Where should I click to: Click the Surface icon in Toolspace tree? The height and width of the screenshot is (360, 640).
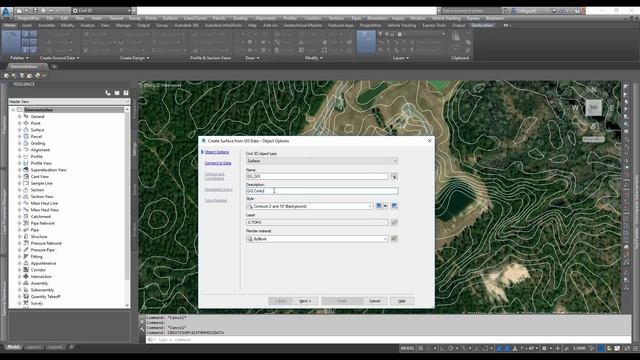pyautogui.click(x=26, y=130)
